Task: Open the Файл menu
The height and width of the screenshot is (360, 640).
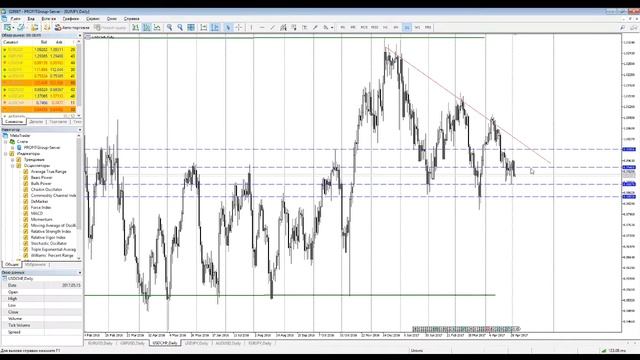Action: tap(16, 19)
